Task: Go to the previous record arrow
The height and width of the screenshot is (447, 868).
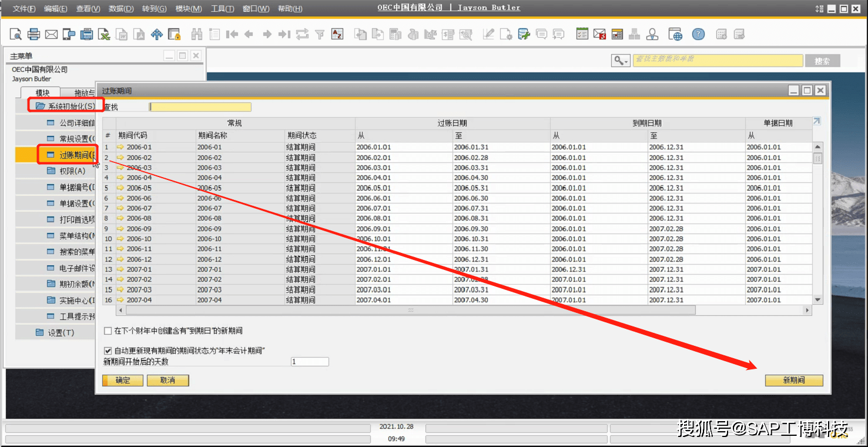Action: [249, 34]
